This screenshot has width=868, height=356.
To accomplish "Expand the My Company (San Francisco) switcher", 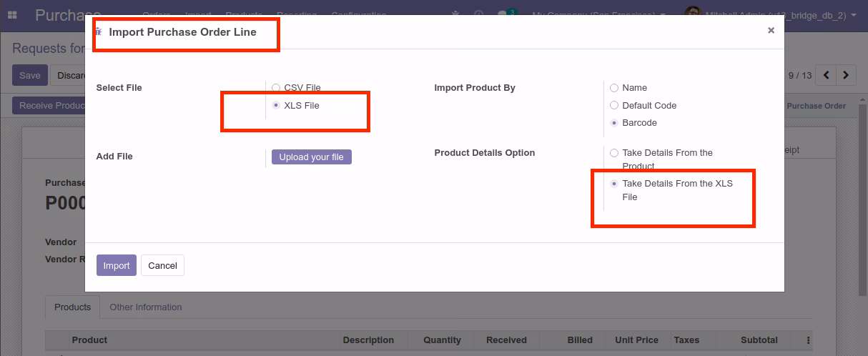I will click(598, 15).
